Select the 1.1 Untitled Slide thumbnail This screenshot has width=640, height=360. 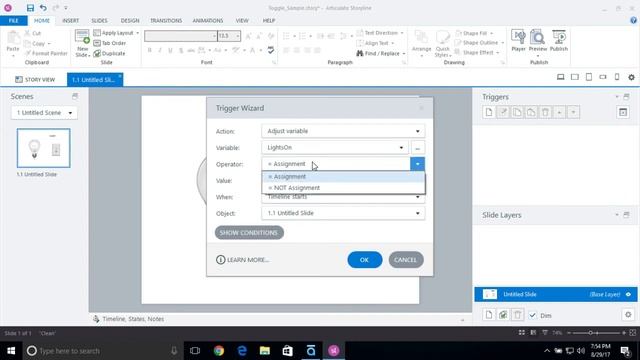43,148
